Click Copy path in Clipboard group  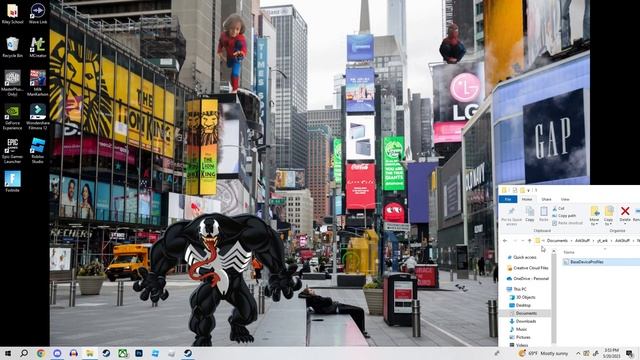tap(564, 216)
